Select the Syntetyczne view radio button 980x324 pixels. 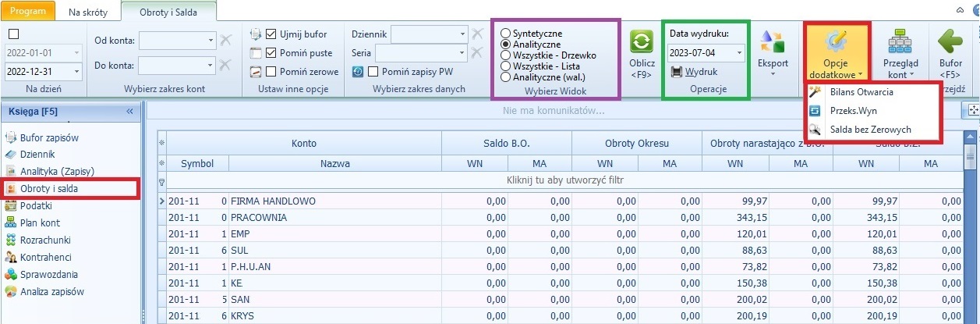(507, 34)
